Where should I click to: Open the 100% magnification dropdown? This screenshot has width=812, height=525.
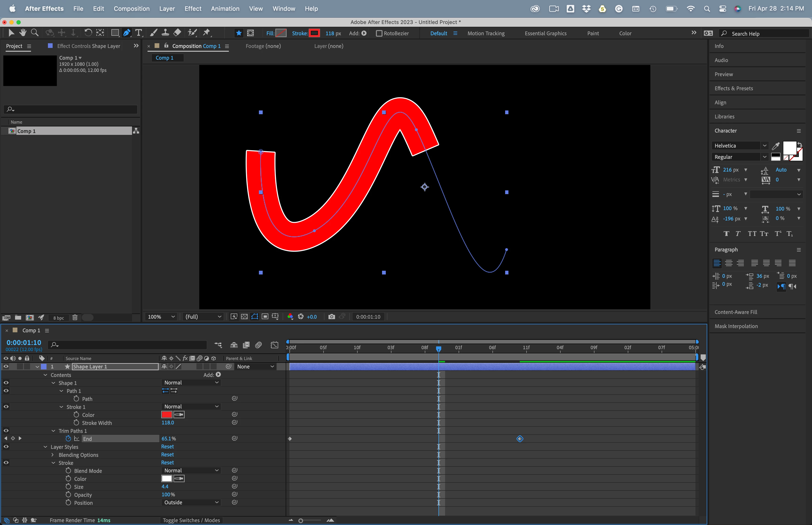point(161,317)
